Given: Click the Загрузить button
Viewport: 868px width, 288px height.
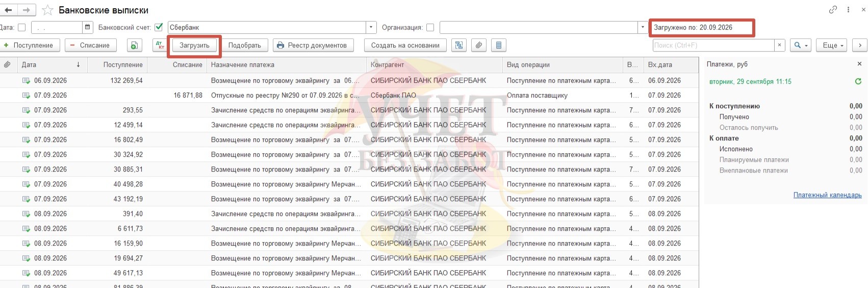Looking at the screenshot, I should 194,45.
